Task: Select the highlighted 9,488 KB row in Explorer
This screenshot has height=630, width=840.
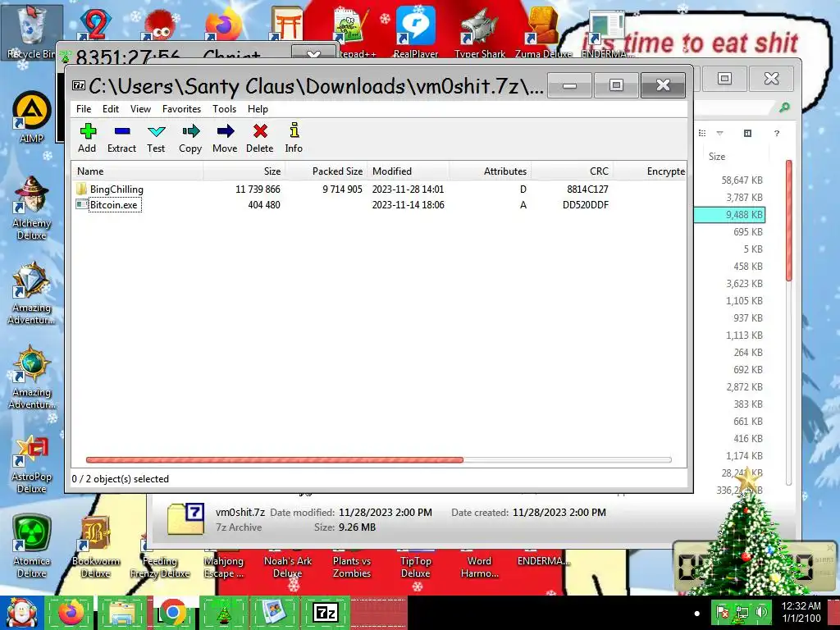Action: (x=729, y=215)
